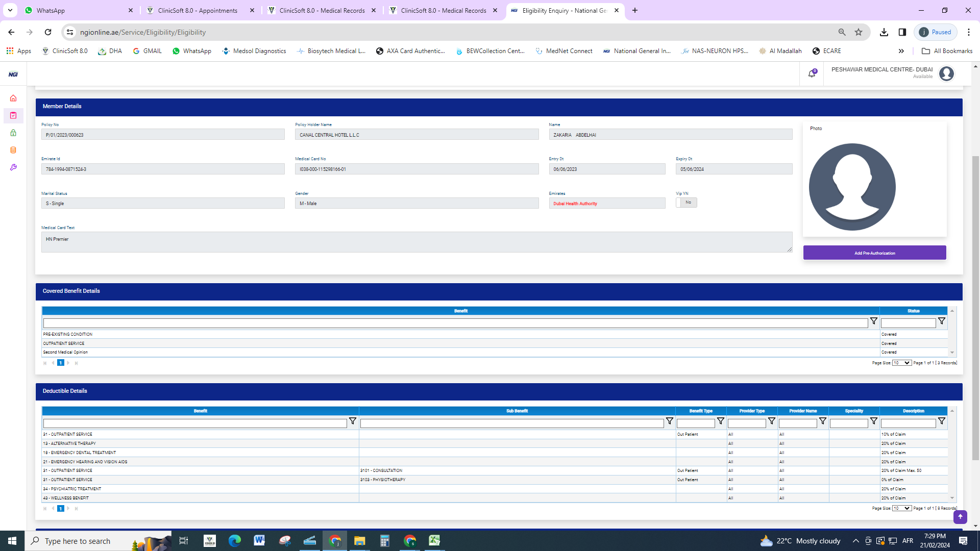Open Covered Benefit Page Size dropdown
Image resolution: width=980 pixels, height=551 pixels.
pos(901,363)
